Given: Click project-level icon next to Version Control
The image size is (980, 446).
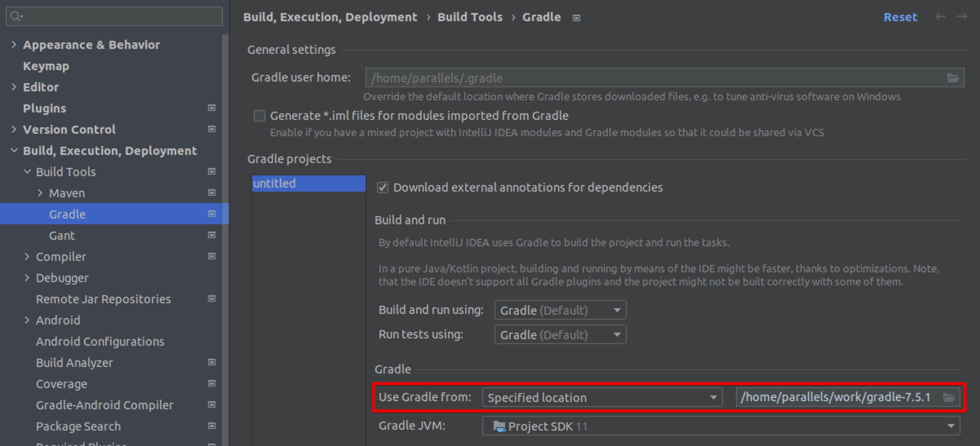Looking at the screenshot, I should pos(211,129).
